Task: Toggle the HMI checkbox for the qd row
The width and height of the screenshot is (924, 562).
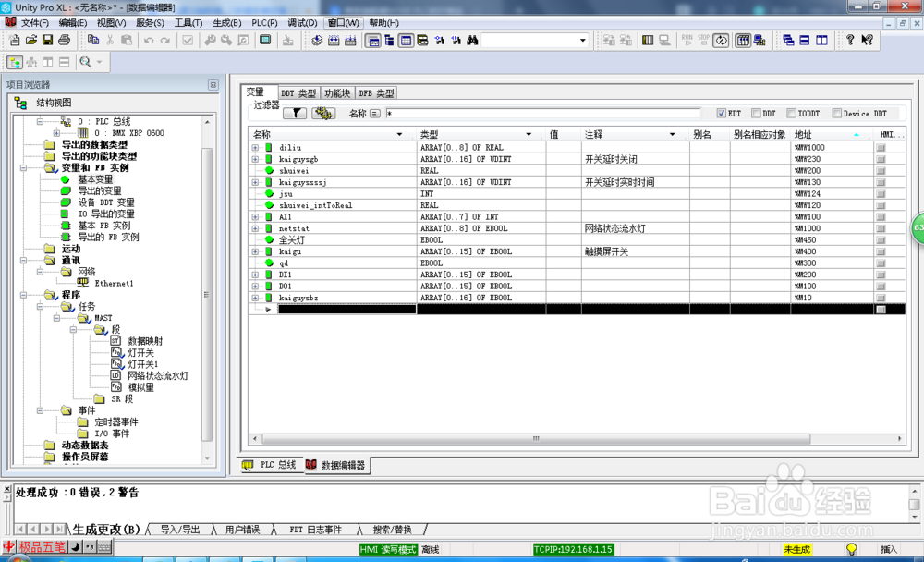Action: click(x=881, y=263)
